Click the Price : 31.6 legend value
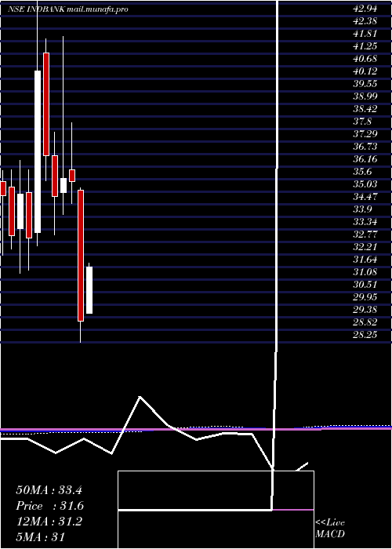This screenshot has width=392, height=549. click(49, 506)
